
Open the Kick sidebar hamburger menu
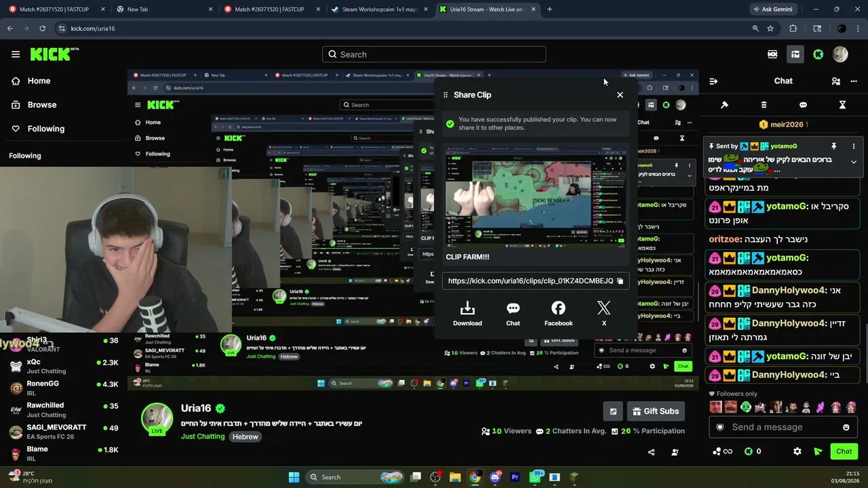pyautogui.click(x=16, y=54)
